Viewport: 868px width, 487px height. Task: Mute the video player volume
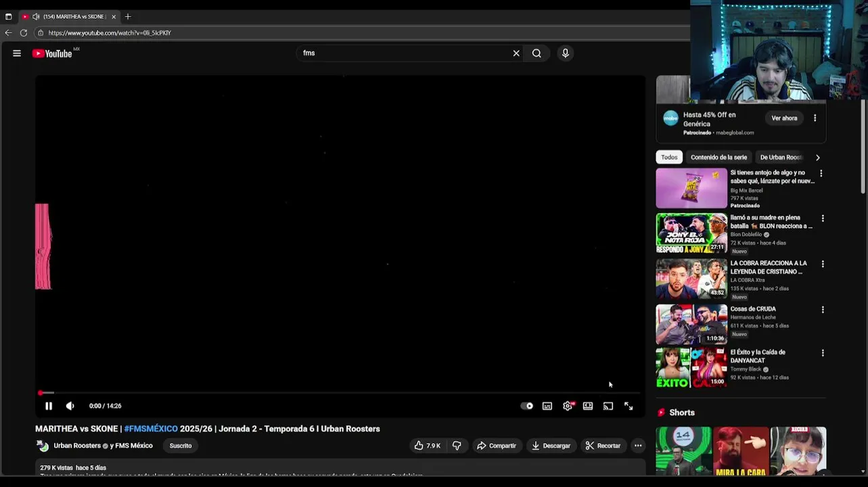pos(70,406)
